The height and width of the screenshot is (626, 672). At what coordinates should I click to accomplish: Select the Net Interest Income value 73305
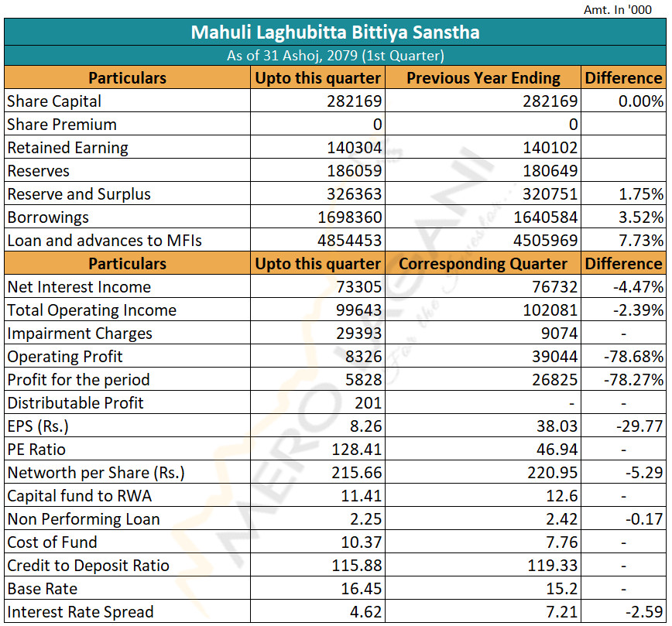pos(358,287)
